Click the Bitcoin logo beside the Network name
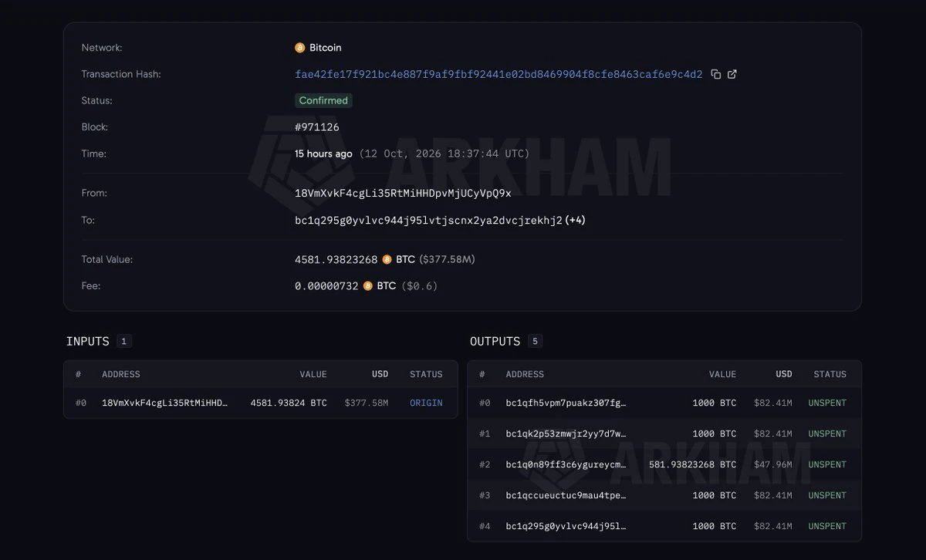Image resolution: width=926 pixels, height=560 pixels. coord(300,48)
